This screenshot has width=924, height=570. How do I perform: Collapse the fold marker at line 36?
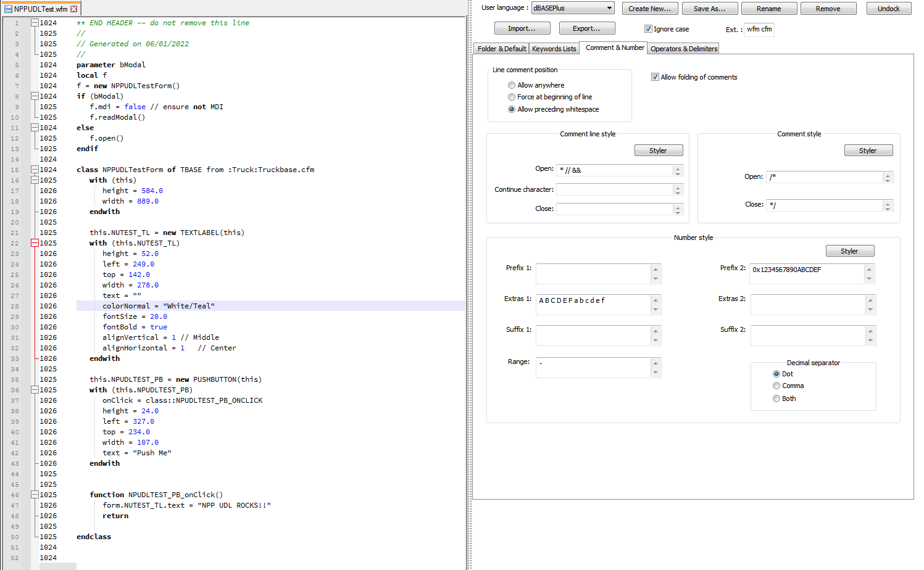coord(35,390)
